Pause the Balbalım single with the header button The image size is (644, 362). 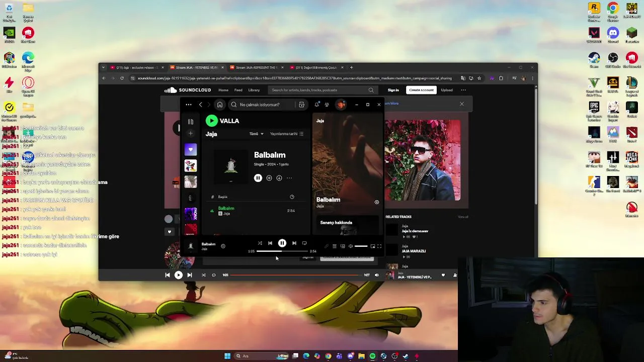258,178
